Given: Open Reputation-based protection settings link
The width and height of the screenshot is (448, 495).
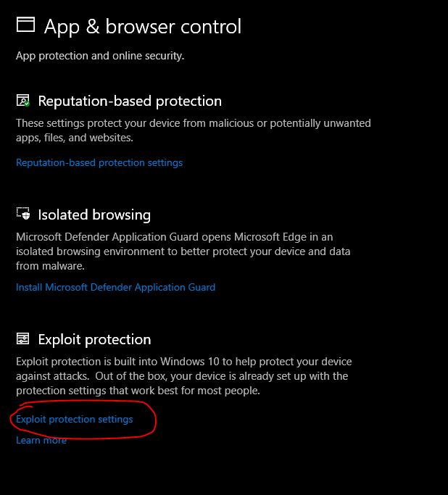Looking at the screenshot, I should pos(99,163).
